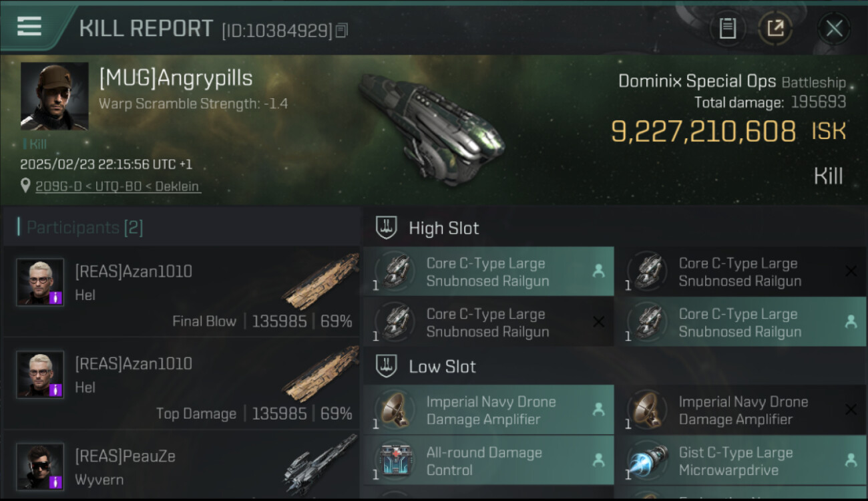View the PeauZe Wyvern participant entry
This screenshot has width=868, height=501.
coord(182,466)
